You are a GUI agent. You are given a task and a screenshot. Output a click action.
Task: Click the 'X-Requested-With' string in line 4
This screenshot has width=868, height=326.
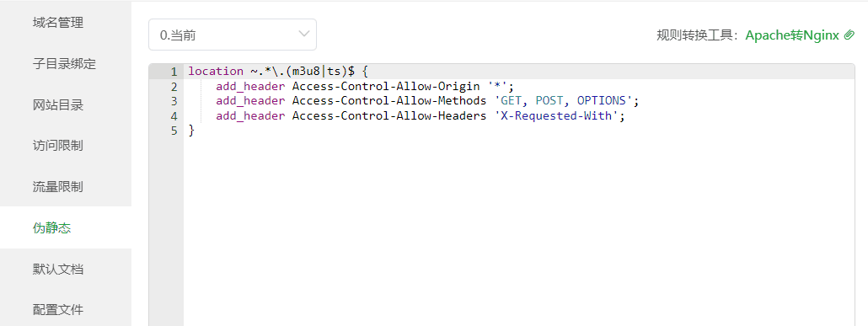[x=557, y=116]
